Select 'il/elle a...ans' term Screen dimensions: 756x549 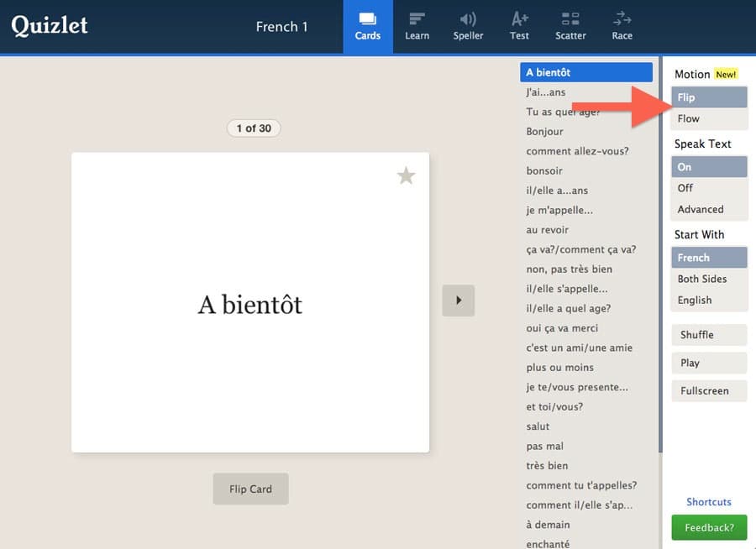(586, 191)
